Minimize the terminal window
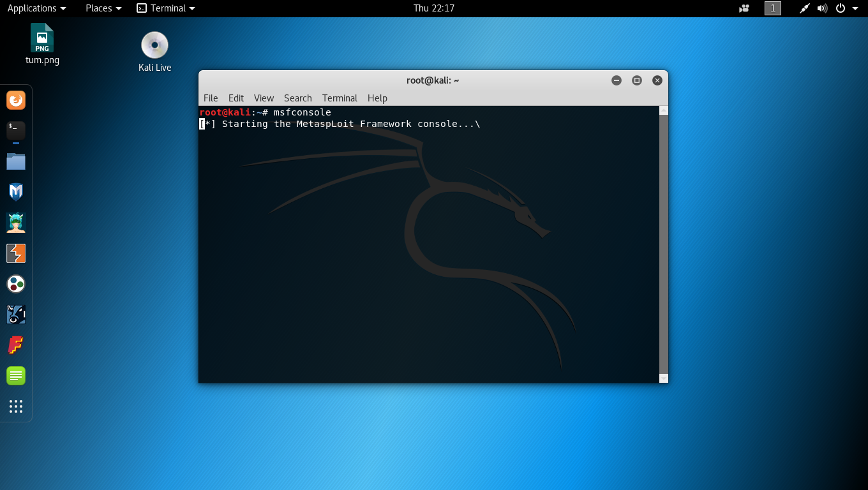 (617, 80)
